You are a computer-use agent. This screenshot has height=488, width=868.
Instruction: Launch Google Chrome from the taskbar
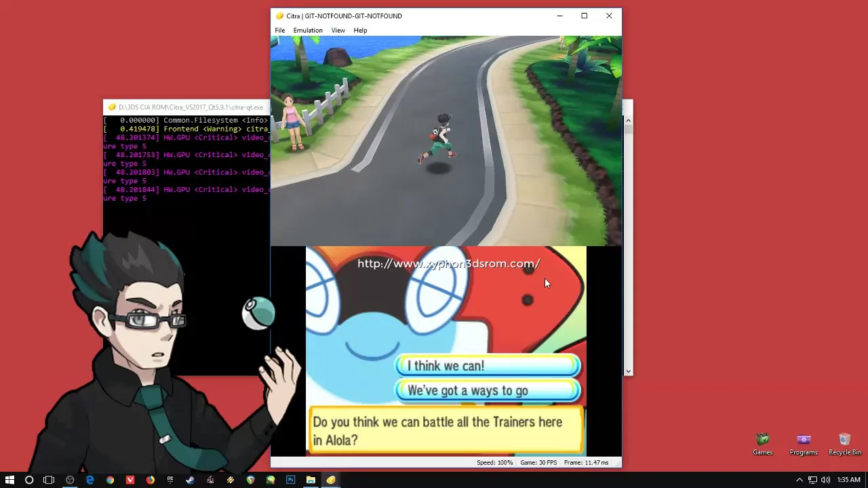tap(110, 480)
